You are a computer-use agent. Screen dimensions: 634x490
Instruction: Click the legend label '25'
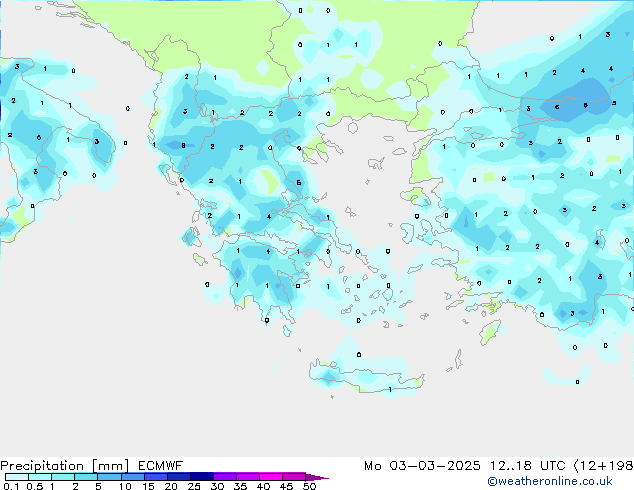coord(194,486)
